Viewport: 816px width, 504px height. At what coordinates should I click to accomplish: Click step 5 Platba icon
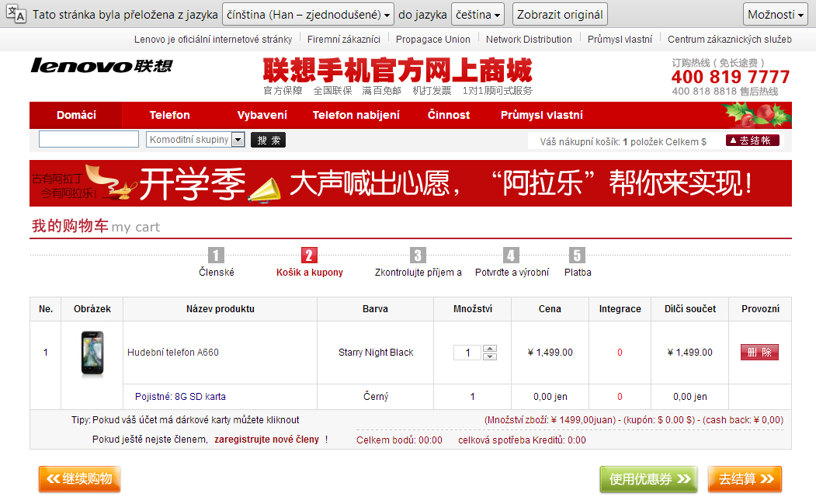click(x=577, y=255)
